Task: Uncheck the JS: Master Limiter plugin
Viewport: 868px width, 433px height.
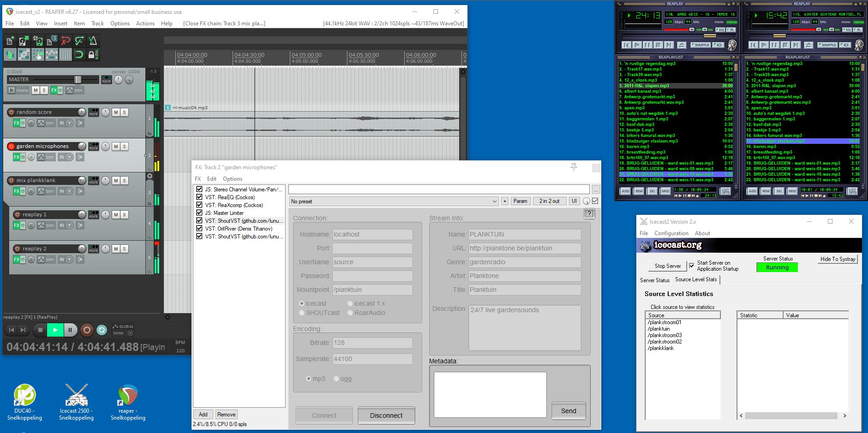Action: 199,213
